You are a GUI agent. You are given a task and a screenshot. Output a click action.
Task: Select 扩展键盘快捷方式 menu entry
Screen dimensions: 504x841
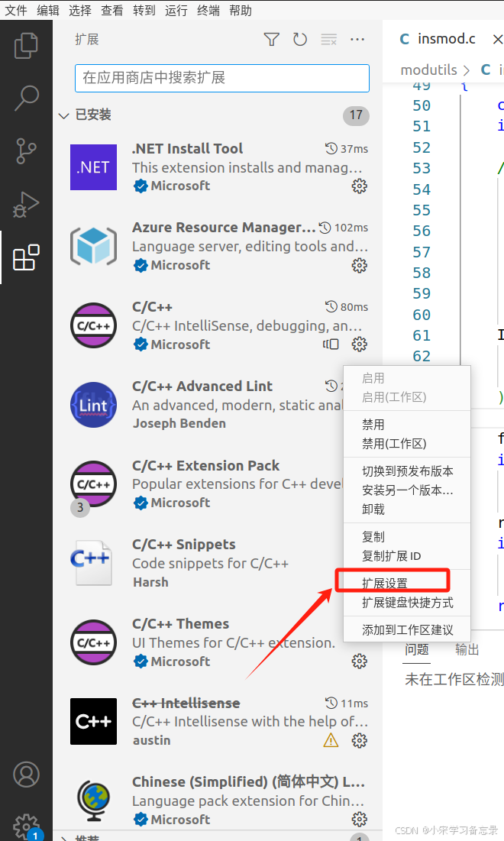(x=407, y=603)
